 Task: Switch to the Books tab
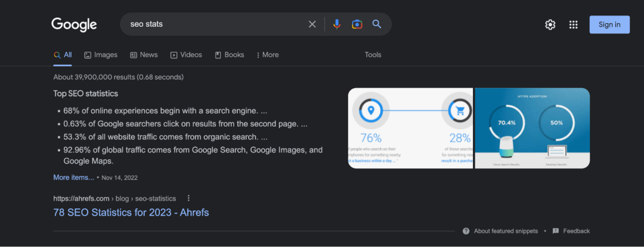[230, 55]
